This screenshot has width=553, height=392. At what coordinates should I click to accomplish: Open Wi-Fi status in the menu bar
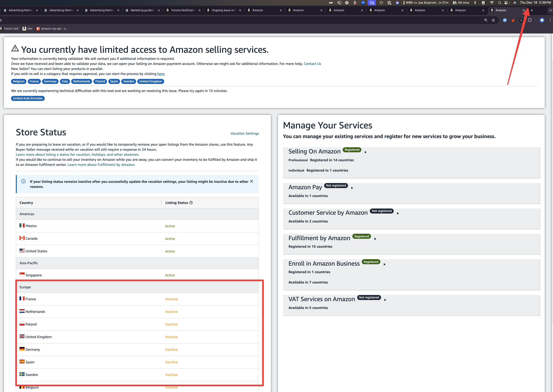(x=492, y=3)
